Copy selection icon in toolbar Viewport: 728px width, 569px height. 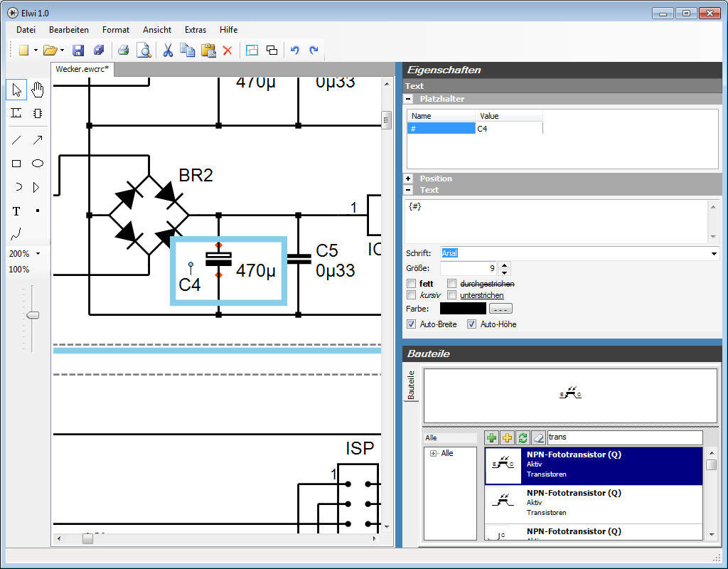point(187,50)
